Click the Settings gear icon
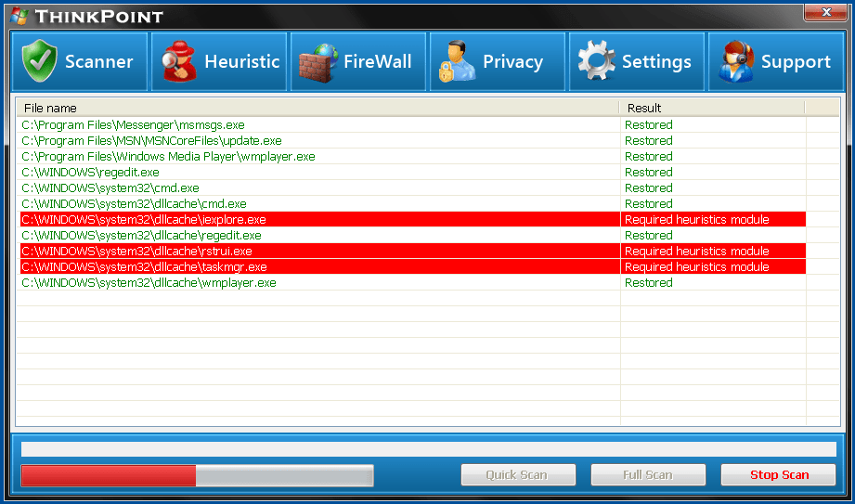 (x=595, y=62)
